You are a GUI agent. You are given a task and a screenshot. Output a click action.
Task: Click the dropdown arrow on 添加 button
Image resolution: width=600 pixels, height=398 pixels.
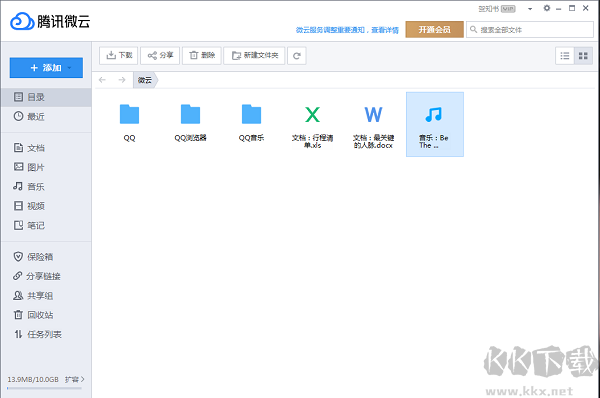(70, 68)
